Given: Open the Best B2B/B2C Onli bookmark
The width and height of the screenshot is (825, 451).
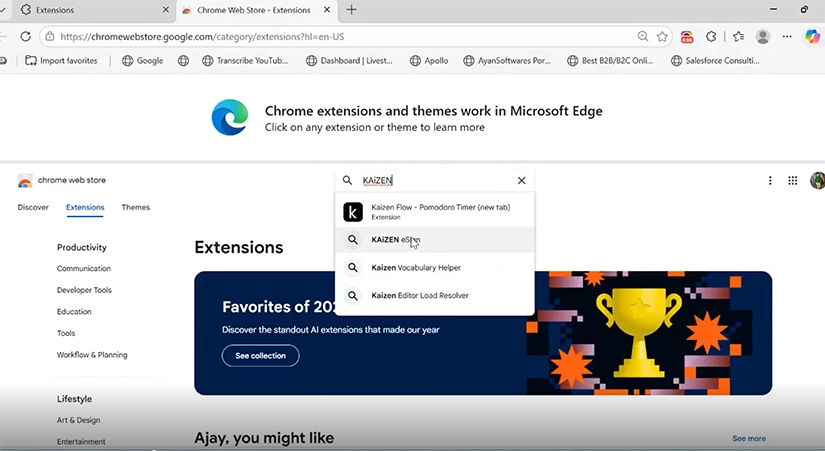Looking at the screenshot, I should [x=610, y=61].
